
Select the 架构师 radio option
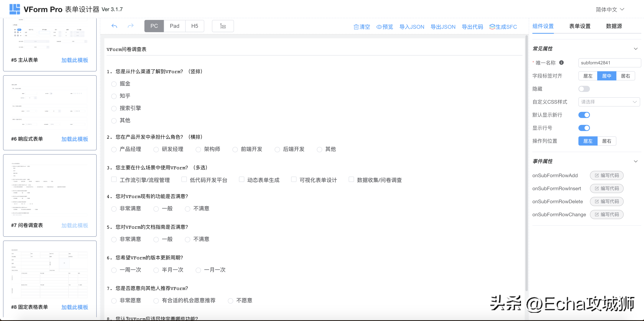(198, 150)
